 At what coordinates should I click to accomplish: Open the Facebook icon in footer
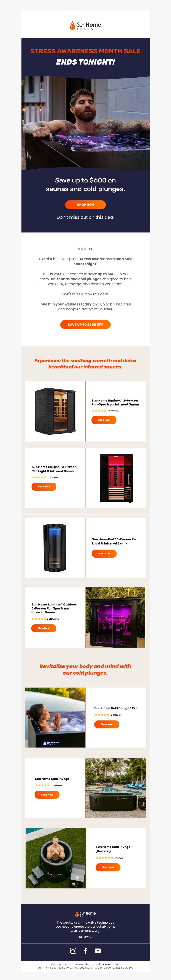click(85, 950)
